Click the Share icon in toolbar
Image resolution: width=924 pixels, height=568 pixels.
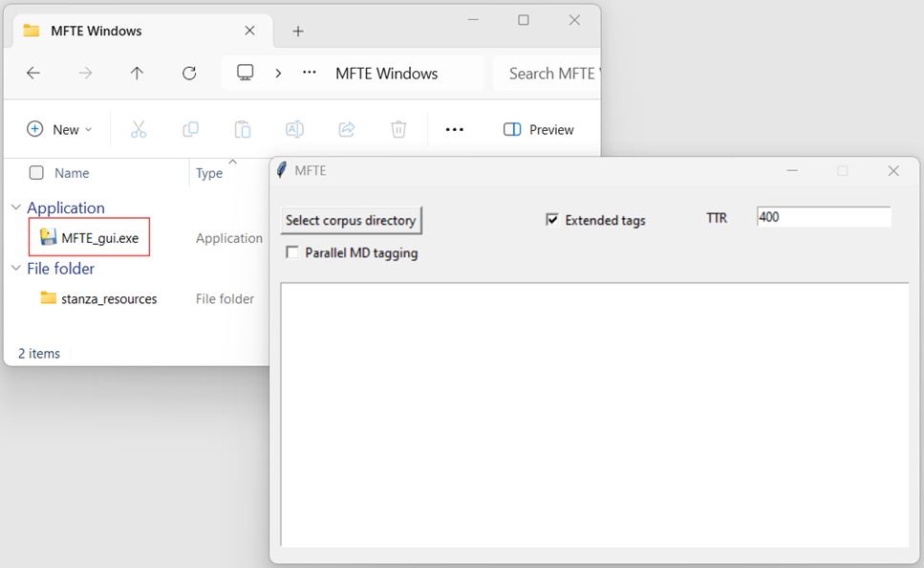point(347,129)
